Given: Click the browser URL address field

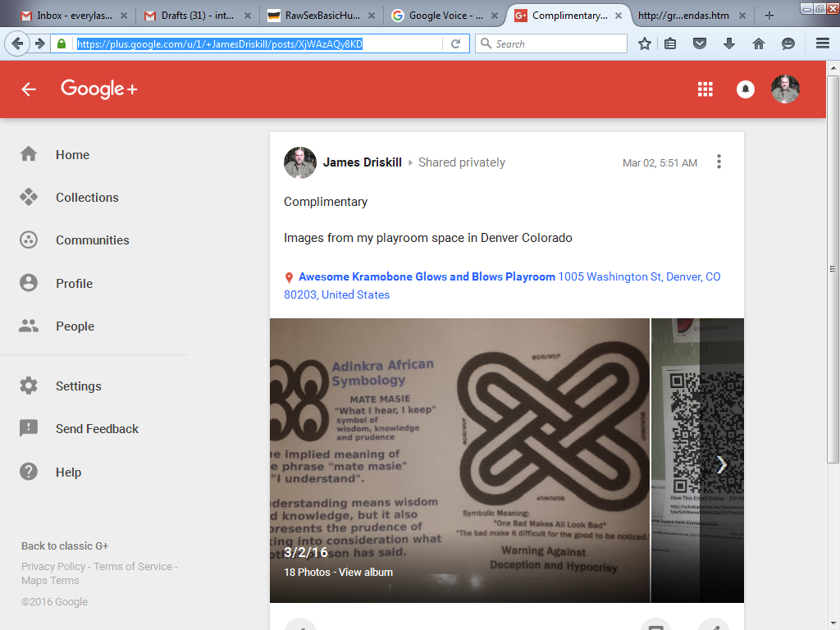Looking at the screenshot, I should 259,44.
